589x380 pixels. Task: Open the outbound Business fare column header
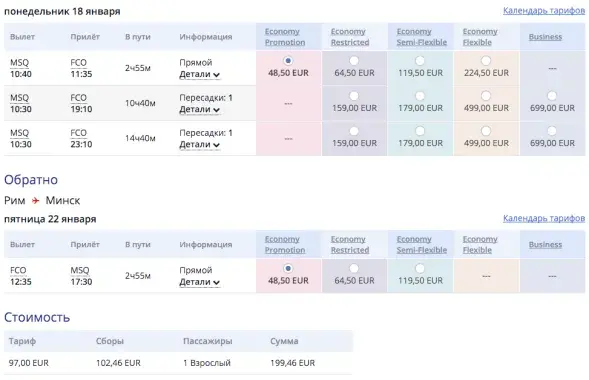545,37
